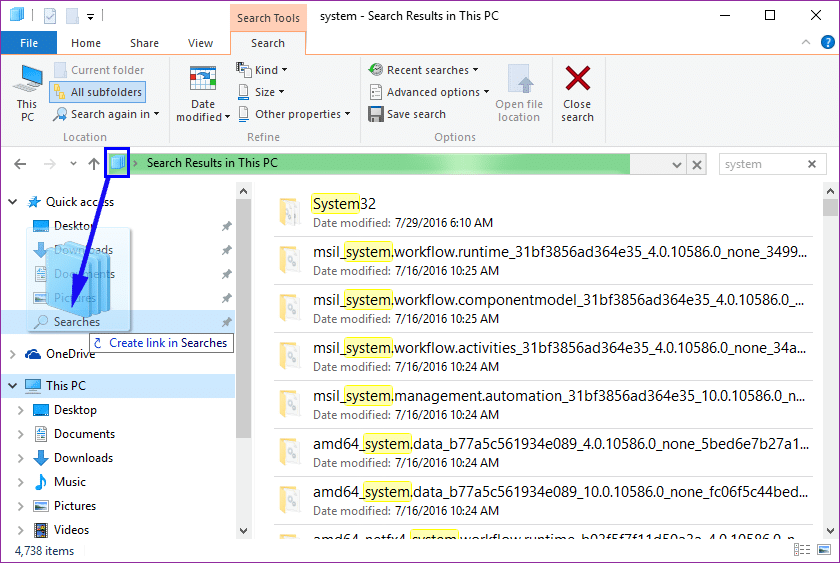Click folder icon of amd64_system.data 10.0.10586.0 result
Viewport: 840px width, 563px height.
290,500
